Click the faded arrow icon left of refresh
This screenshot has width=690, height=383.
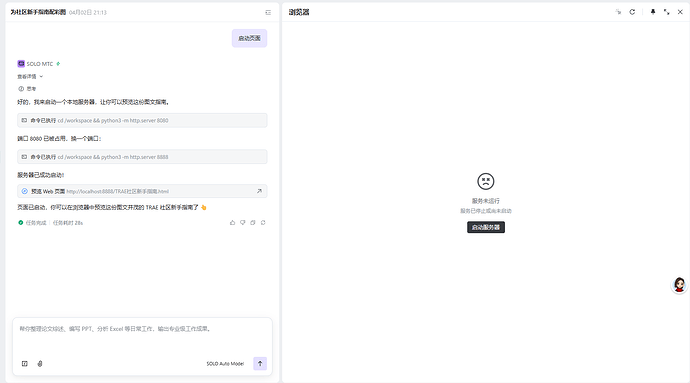(618, 12)
